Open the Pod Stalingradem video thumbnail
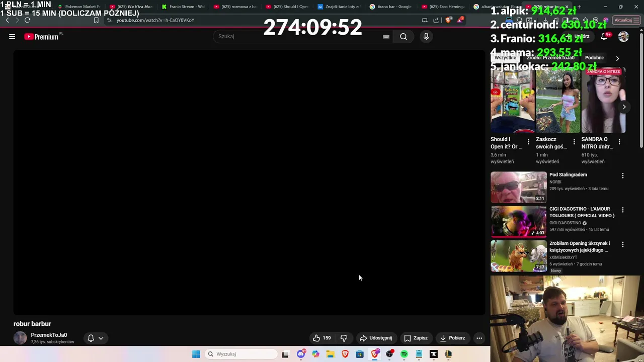Screen dimensions: 644x362 tap(519, 187)
